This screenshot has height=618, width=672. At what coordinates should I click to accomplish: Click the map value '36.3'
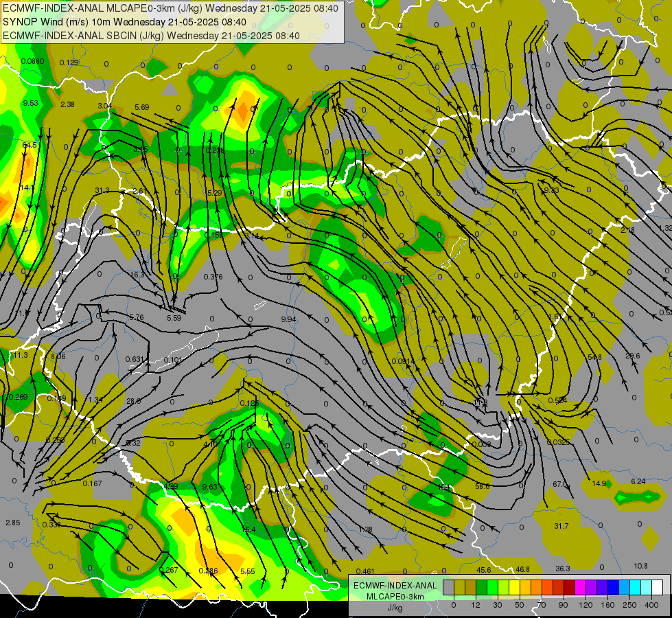[x=563, y=569]
